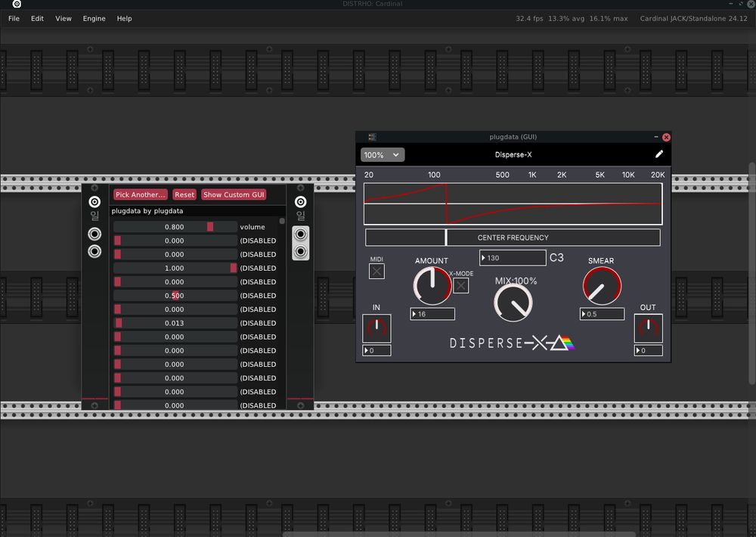Image resolution: width=756 pixels, height=537 pixels.
Task: Click the second left input port of module
Action: (x=94, y=234)
